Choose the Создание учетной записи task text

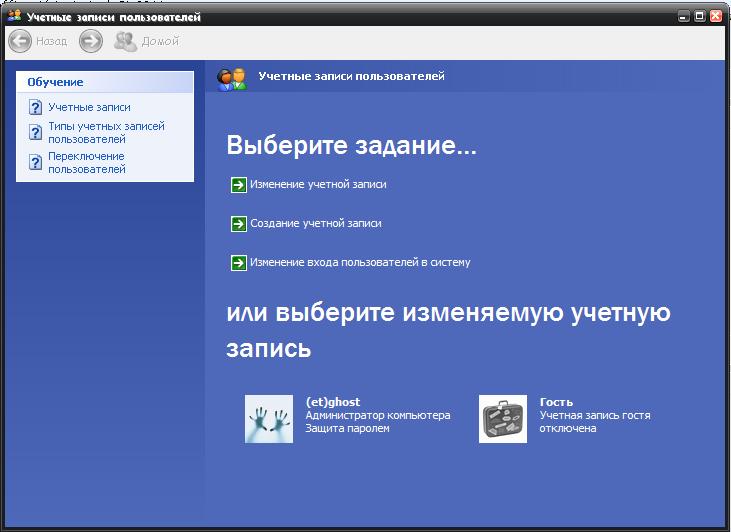[315, 224]
